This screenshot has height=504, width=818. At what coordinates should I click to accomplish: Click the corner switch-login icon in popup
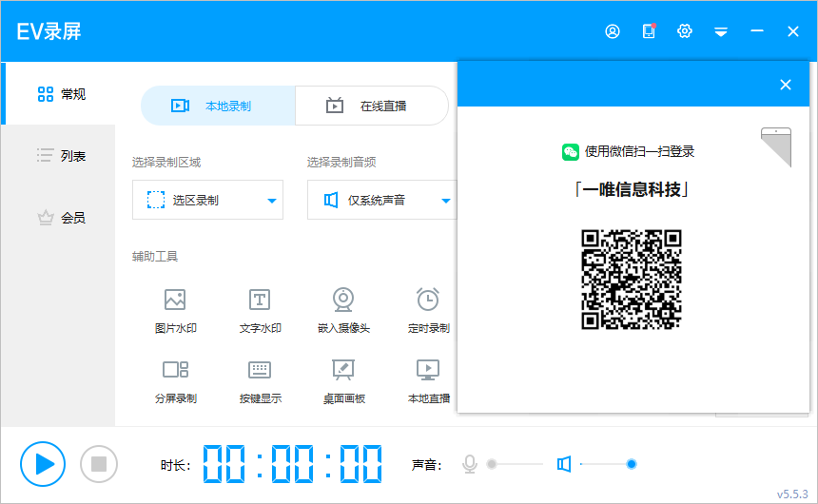[776, 146]
